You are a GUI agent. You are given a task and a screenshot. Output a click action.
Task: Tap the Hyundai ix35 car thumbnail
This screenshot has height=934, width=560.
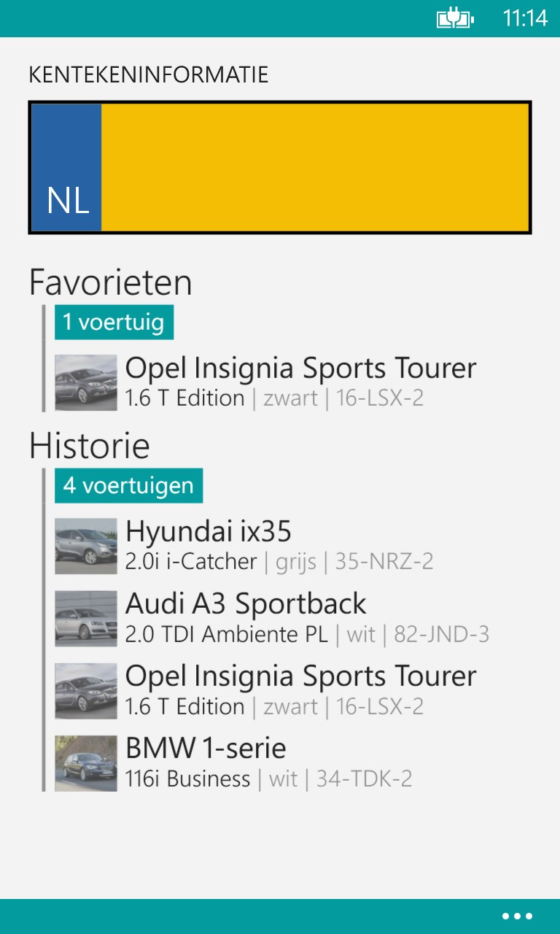pos(86,546)
